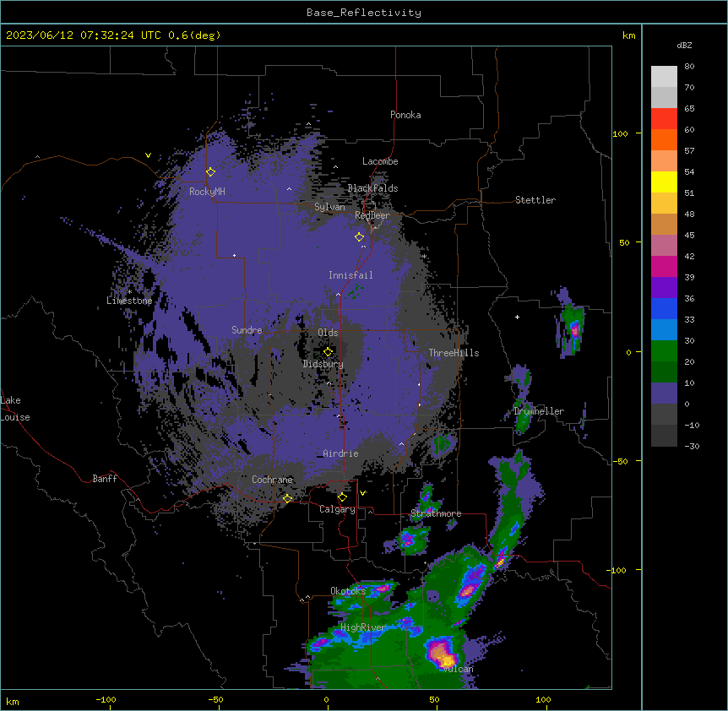
Task: Click the ThreeHills city label
Action: pos(454,353)
